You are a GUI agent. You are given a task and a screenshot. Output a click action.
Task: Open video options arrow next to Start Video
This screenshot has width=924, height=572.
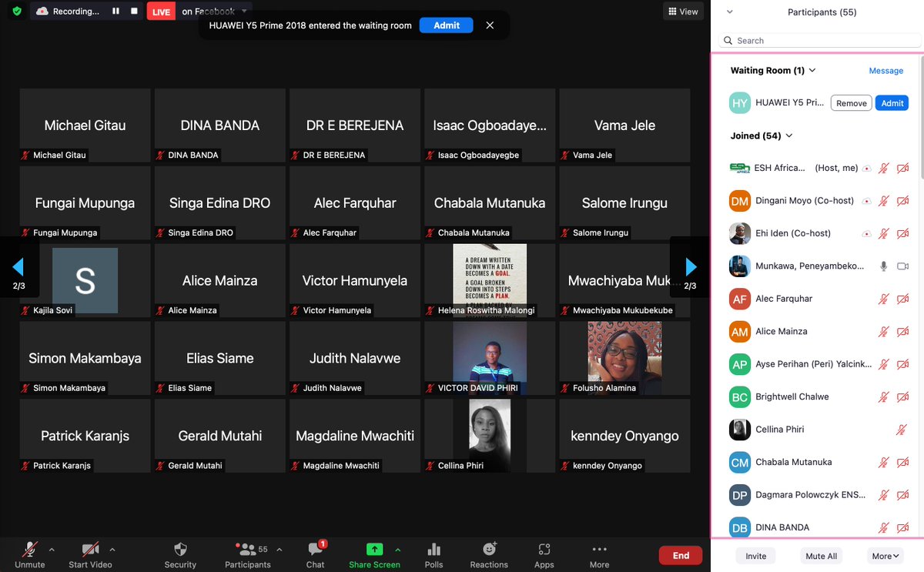click(112, 550)
